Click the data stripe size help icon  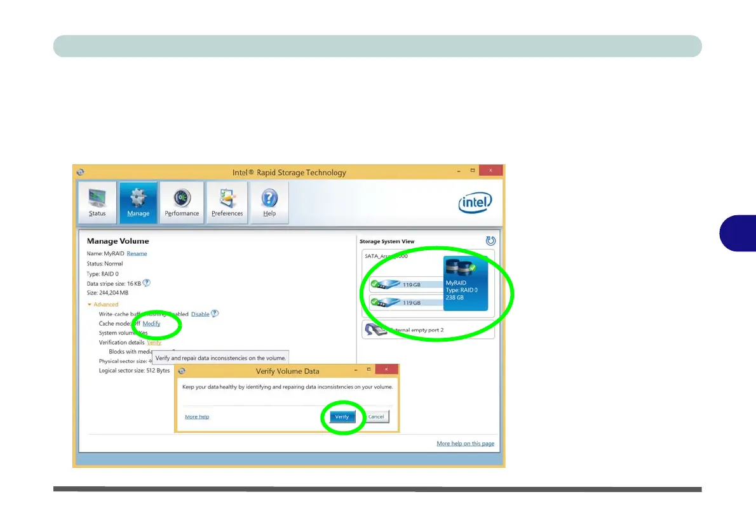click(x=147, y=283)
